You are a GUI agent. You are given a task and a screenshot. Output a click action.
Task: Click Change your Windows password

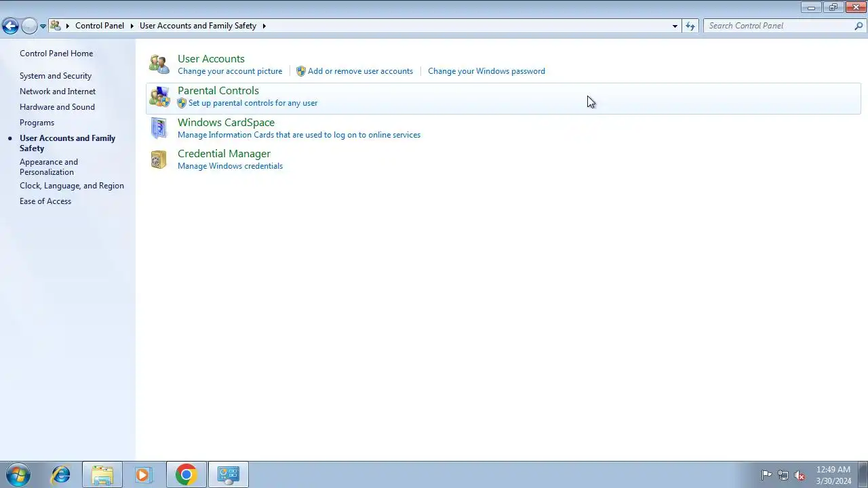pyautogui.click(x=486, y=71)
